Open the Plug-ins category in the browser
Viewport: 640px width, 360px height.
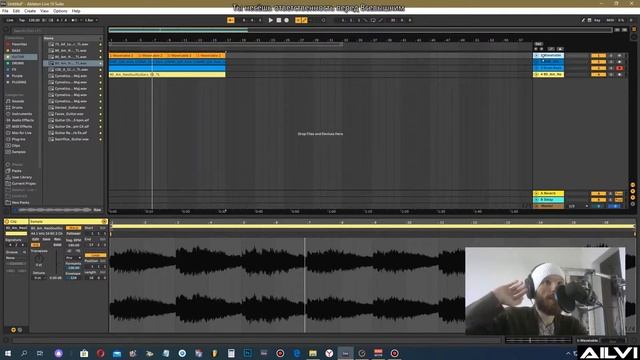18,139
